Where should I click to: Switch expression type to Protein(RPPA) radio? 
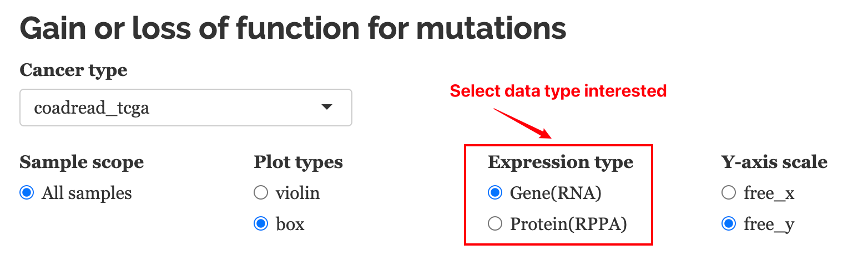point(494,224)
